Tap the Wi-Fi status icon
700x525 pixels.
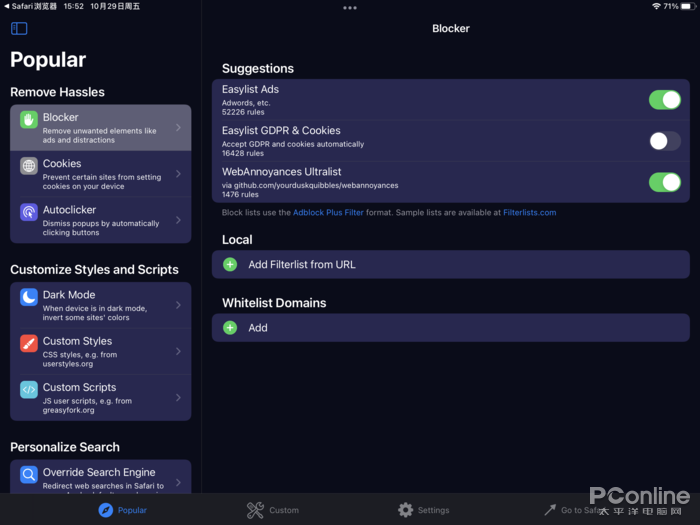click(x=656, y=6)
